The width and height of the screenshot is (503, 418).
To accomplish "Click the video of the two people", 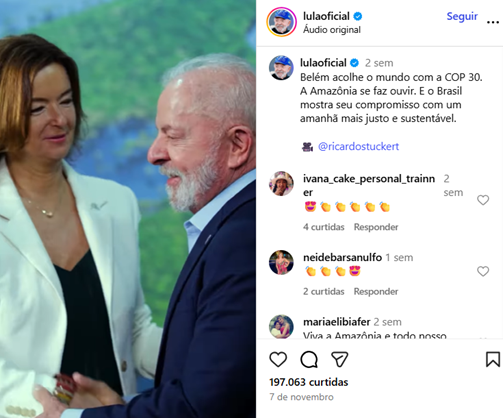I will point(128,209).
